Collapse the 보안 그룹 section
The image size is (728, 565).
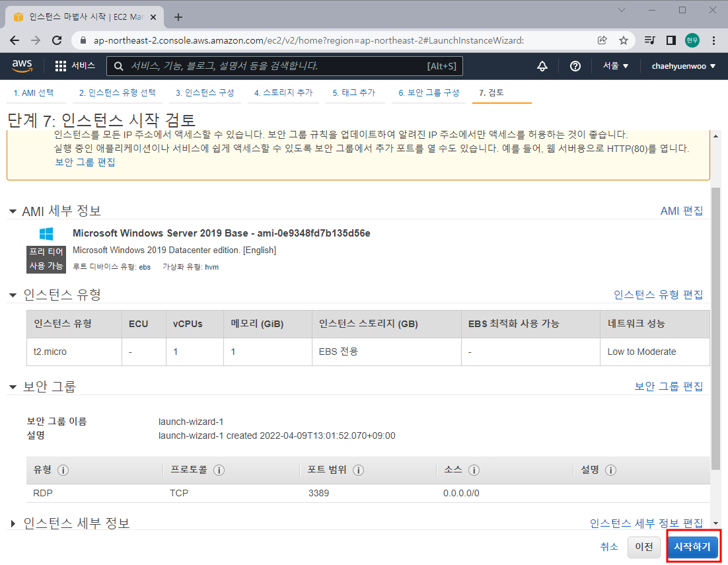[x=13, y=386]
